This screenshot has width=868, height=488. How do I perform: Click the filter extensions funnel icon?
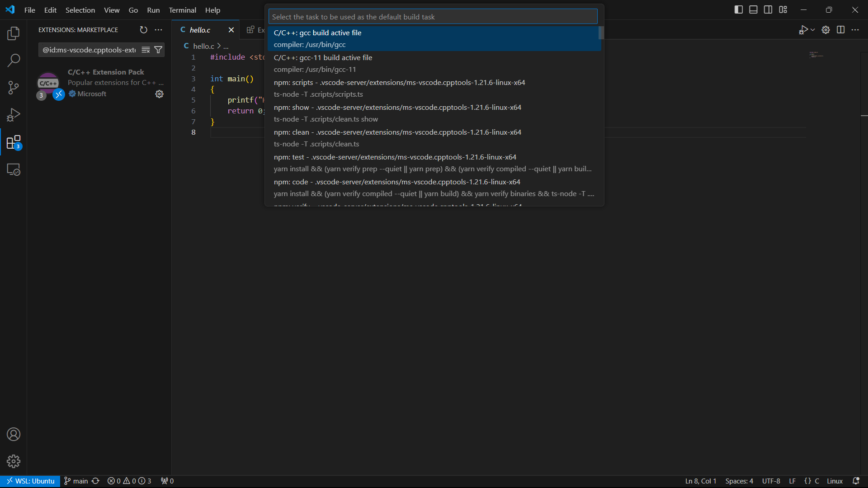158,50
